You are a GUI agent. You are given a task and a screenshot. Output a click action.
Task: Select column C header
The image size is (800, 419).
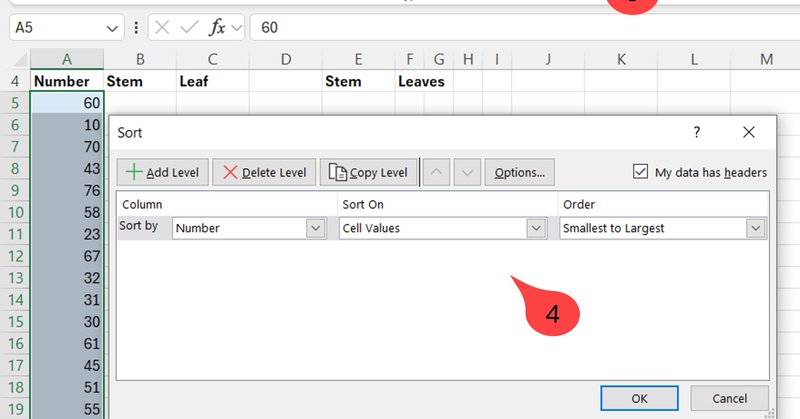213,59
